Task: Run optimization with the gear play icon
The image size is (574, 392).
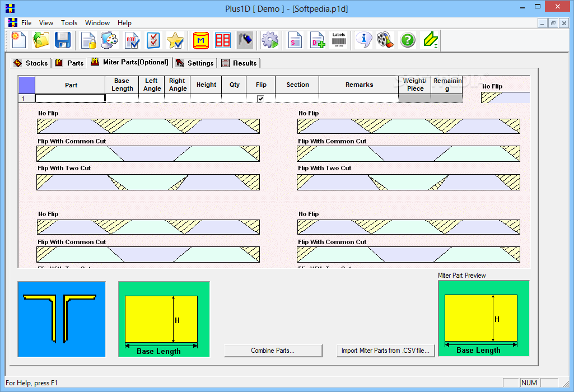Action: (x=270, y=40)
